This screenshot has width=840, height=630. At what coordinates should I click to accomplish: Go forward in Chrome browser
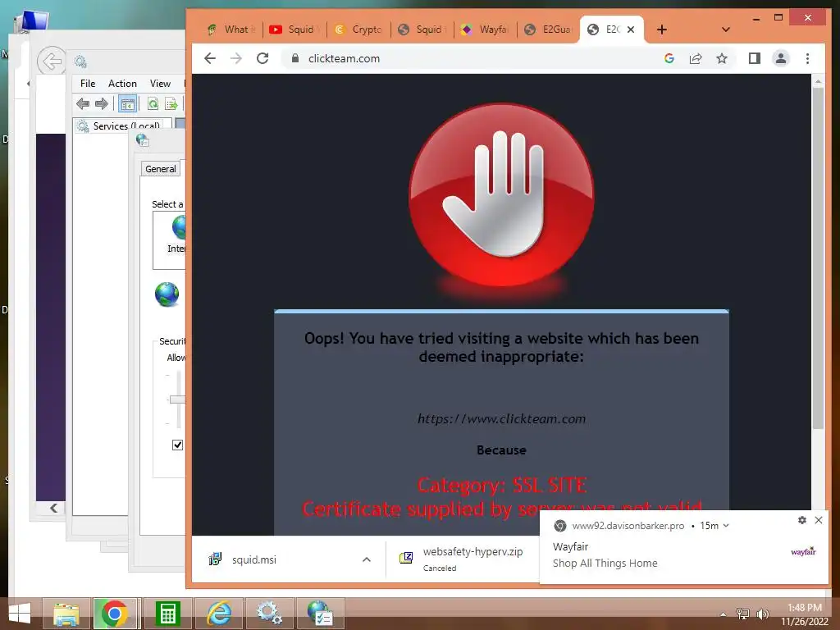[235, 58]
